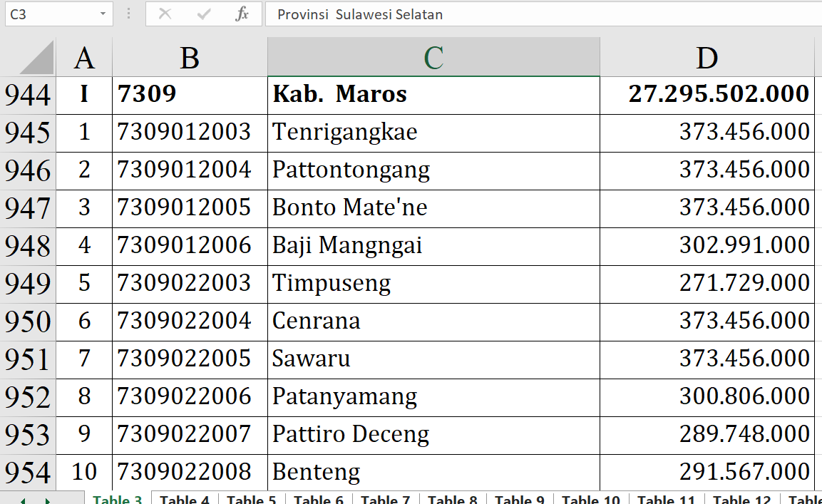Image resolution: width=822 pixels, height=504 pixels.
Task: Open the Table 7 sheet tab
Action: point(385,499)
